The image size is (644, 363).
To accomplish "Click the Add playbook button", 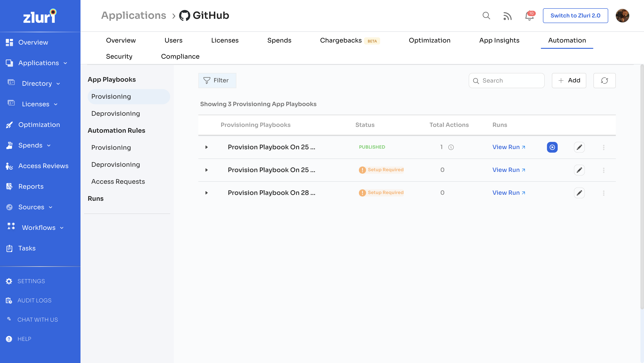I will 569,81.
